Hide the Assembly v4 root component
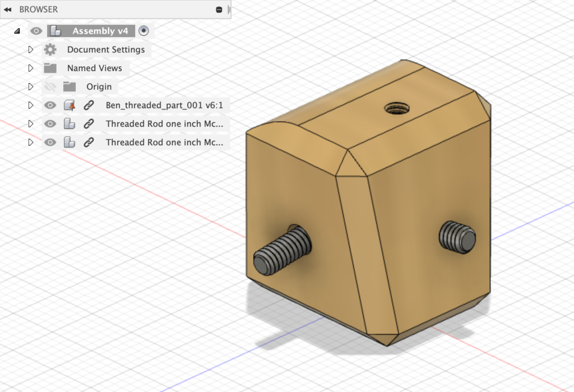 36,31
